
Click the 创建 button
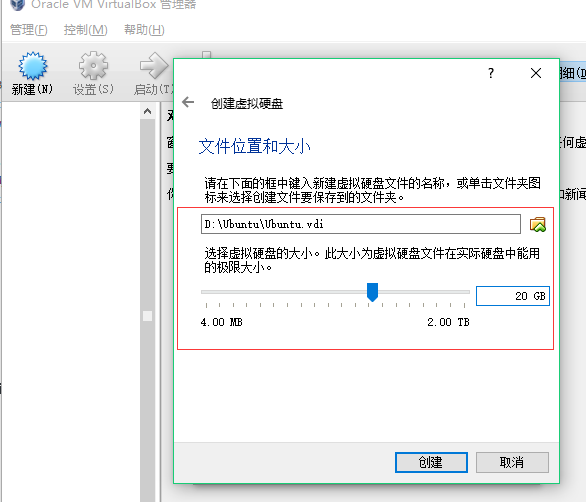[431, 462]
